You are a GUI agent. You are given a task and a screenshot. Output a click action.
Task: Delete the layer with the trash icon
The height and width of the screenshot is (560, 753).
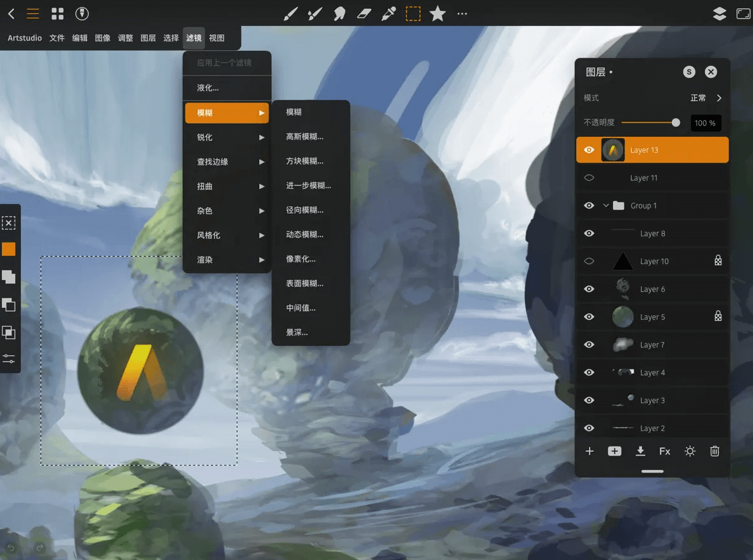click(x=714, y=451)
